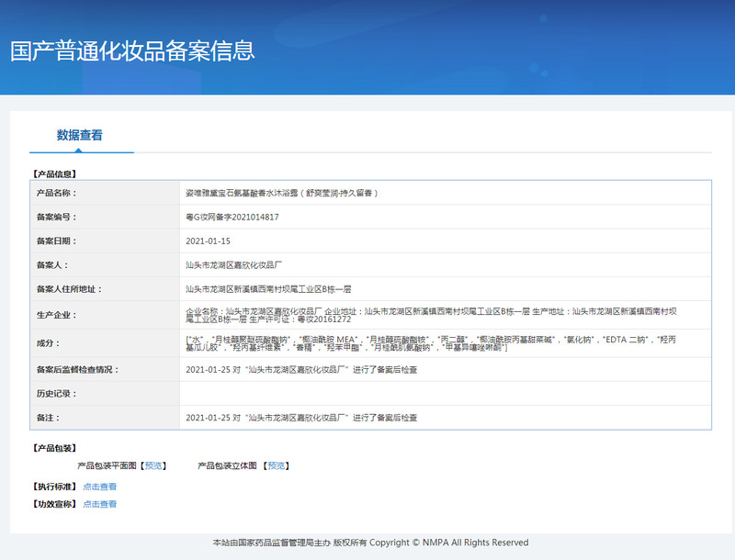Click the 【产品包装】 section heading
Image resolution: width=735 pixels, height=560 pixels.
54,448
